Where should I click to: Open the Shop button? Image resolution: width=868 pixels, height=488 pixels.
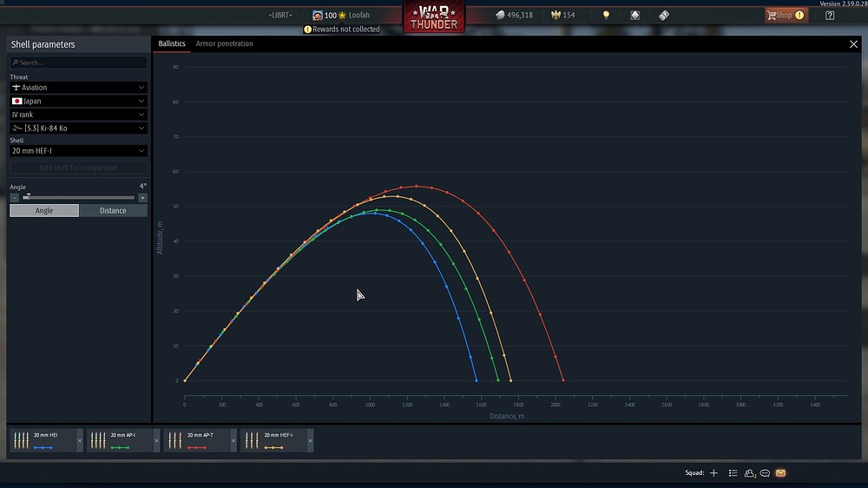(786, 15)
